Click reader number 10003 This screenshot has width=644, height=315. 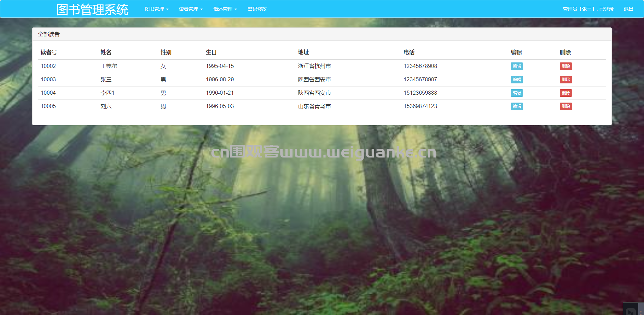pyautogui.click(x=48, y=80)
